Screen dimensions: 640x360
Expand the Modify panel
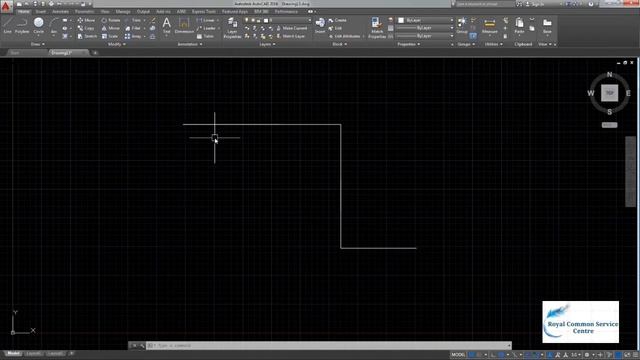pos(117,44)
